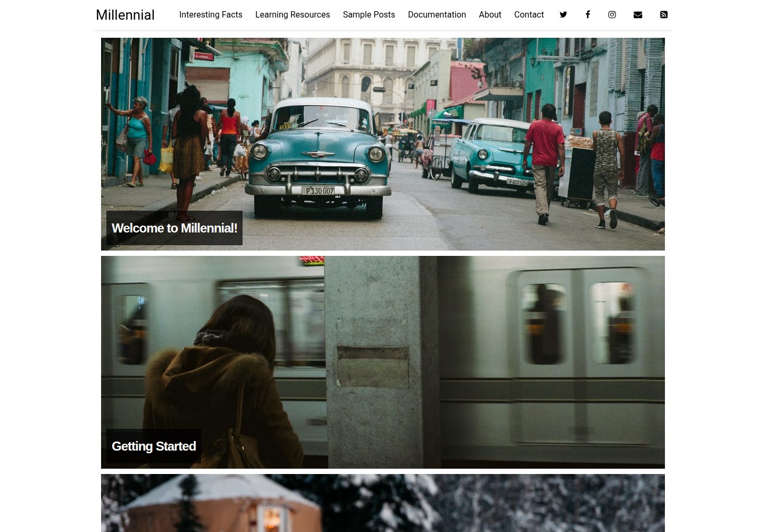This screenshot has height=532, width=766.
Task: Click the email envelope icon
Action: point(638,15)
